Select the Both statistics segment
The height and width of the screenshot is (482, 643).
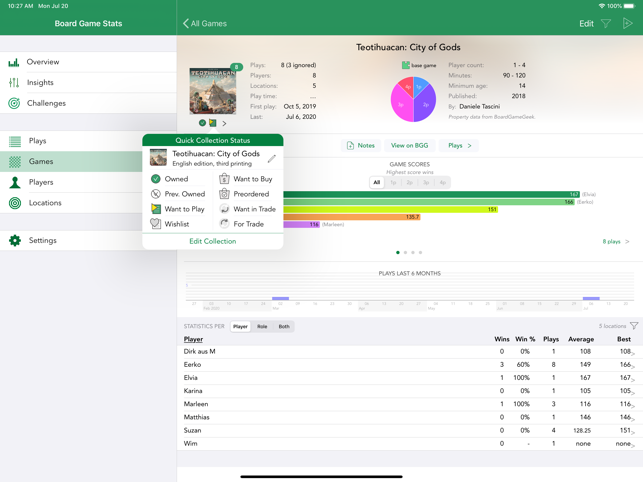click(284, 327)
